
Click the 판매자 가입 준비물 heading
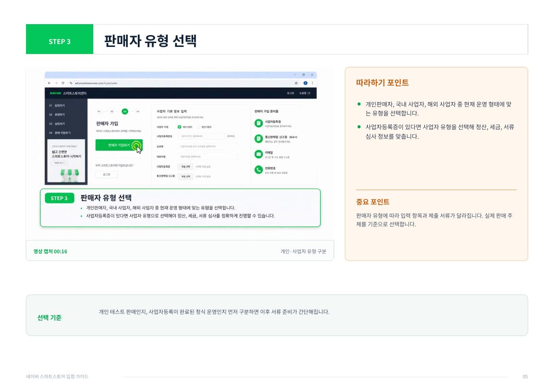click(x=267, y=111)
